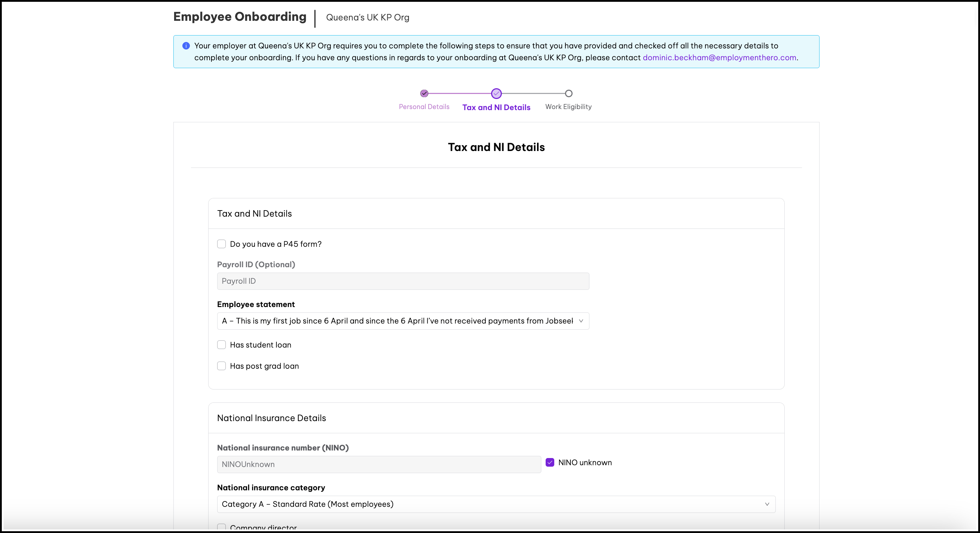Uncheck the NINO unknown checkbox
Viewport: 980px width, 533px height.
click(x=550, y=463)
